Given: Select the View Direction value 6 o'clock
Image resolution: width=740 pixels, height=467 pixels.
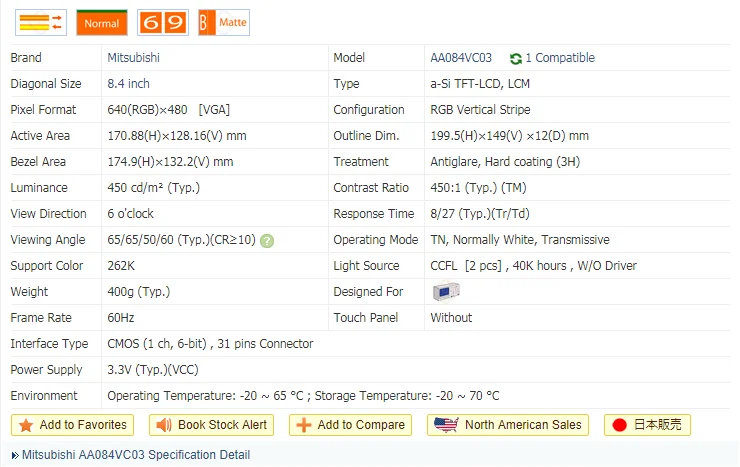Looking at the screenshot, I should tap(131, 214).
